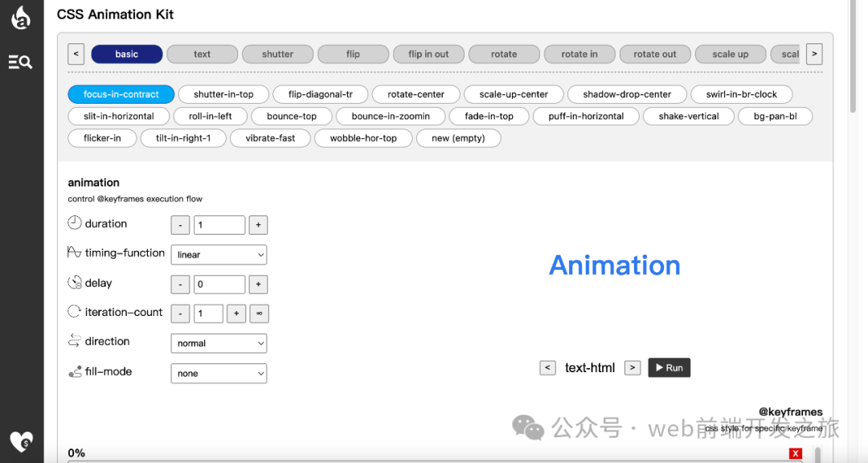The width and height of the screenshot is (868, 463).
Task: Increase the duration with the plus button
Action: click(258, 225)
